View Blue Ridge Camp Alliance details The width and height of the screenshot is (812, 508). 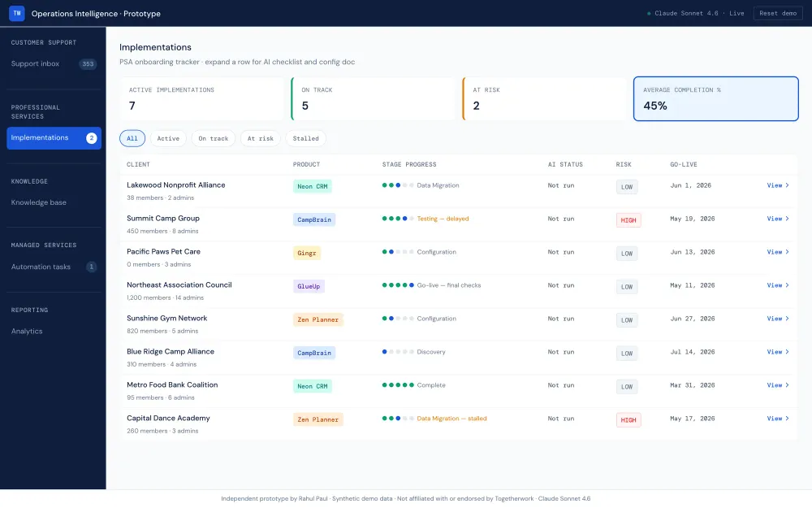tap(778, 352)
